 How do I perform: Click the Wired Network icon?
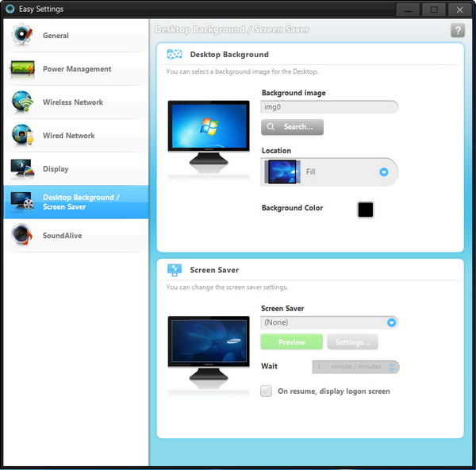coord(21,136)
